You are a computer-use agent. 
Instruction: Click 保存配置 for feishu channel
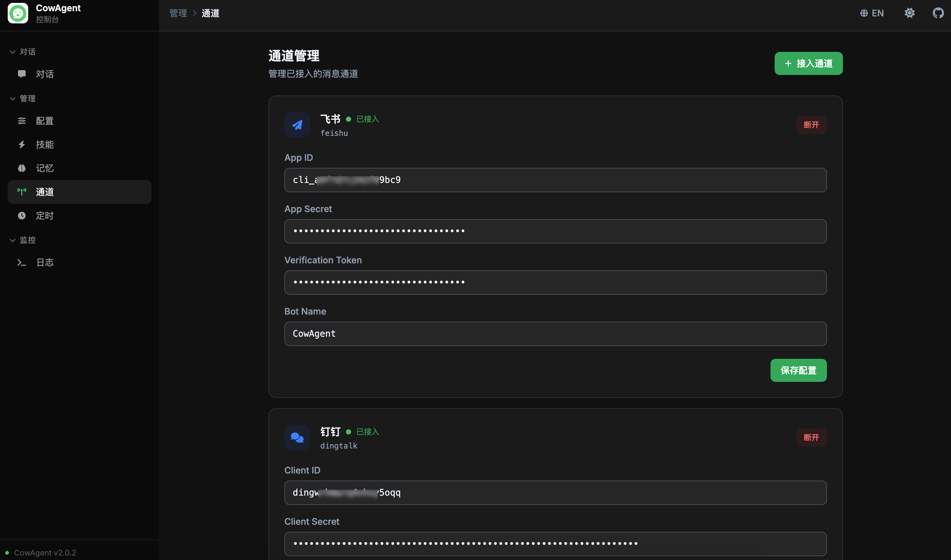pyautogui.click(x=798, y=370)
